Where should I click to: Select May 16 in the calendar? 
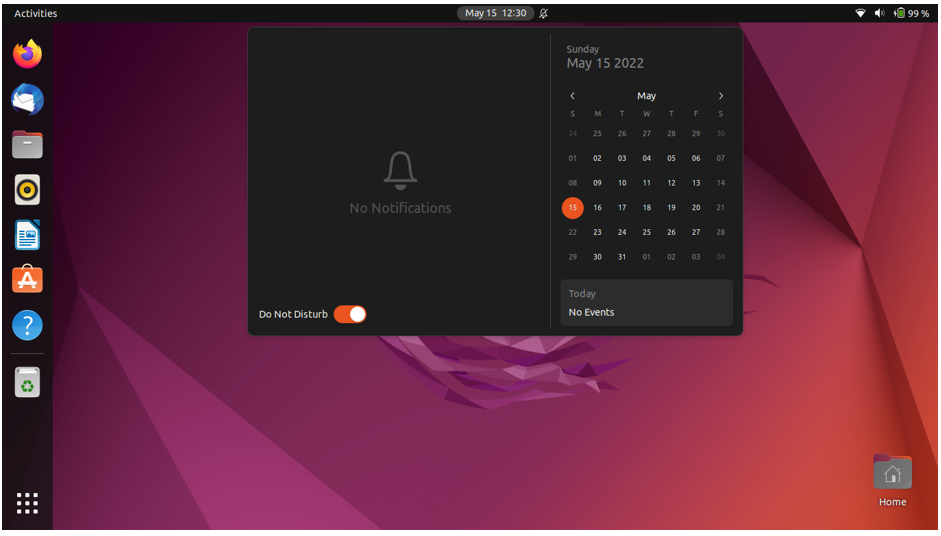(x=597, y=208)
